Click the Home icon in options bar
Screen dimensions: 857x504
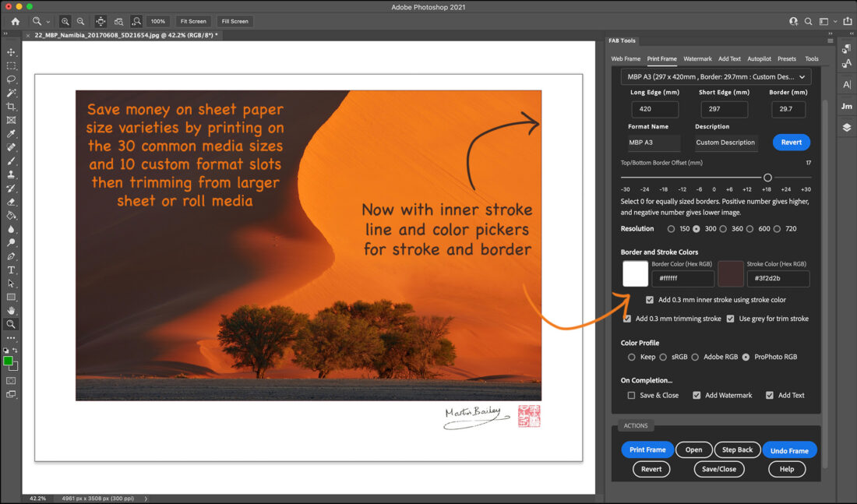point(15,21)
